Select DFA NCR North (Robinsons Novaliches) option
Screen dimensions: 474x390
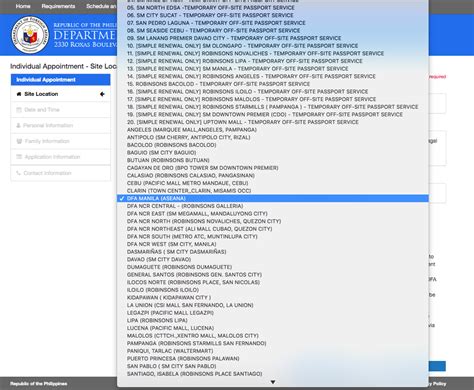(x=273, y=221)
